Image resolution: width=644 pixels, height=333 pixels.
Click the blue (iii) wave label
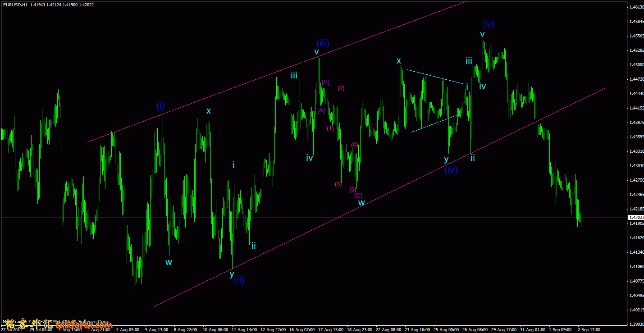(x=323, y=43)
